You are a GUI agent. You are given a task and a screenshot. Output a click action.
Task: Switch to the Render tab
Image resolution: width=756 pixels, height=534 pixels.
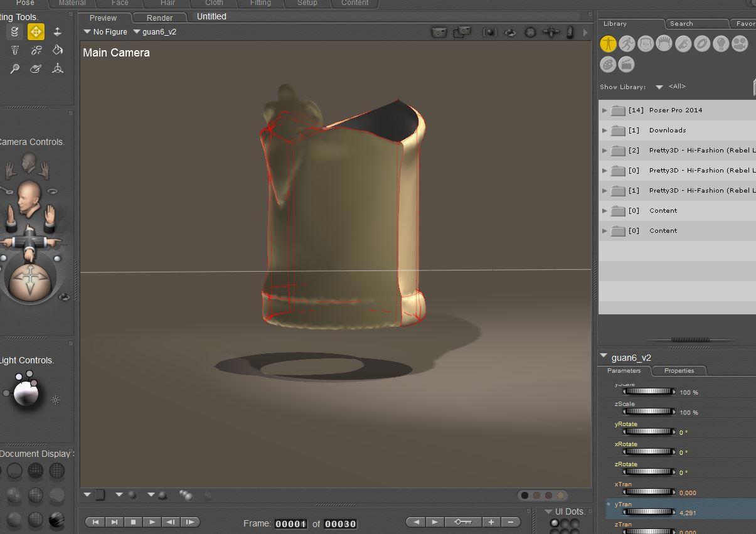click(159, 18)
